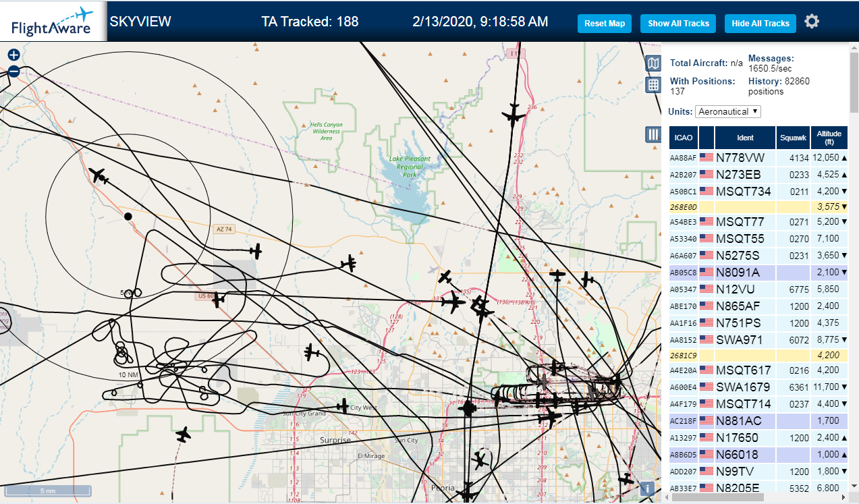Viewport: 859px width, 504px height.
Task: Select aircraft icon on the US 60 label
Action: tap(217, 300)
